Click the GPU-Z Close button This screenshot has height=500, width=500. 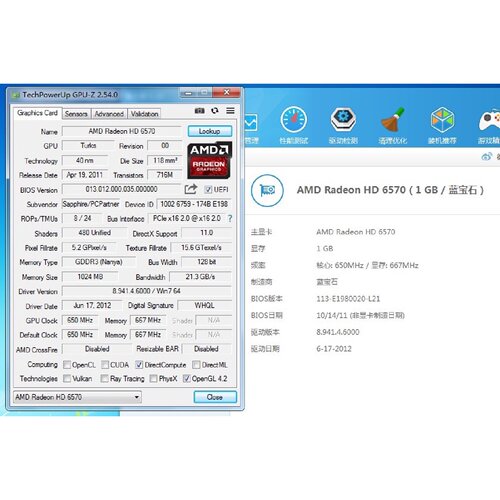tap(215, 397)
